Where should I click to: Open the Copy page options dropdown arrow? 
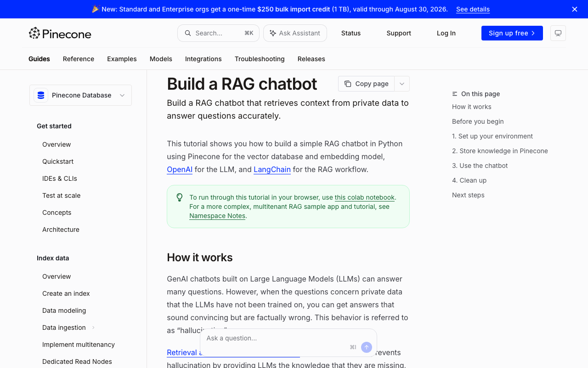click(402, 84)
